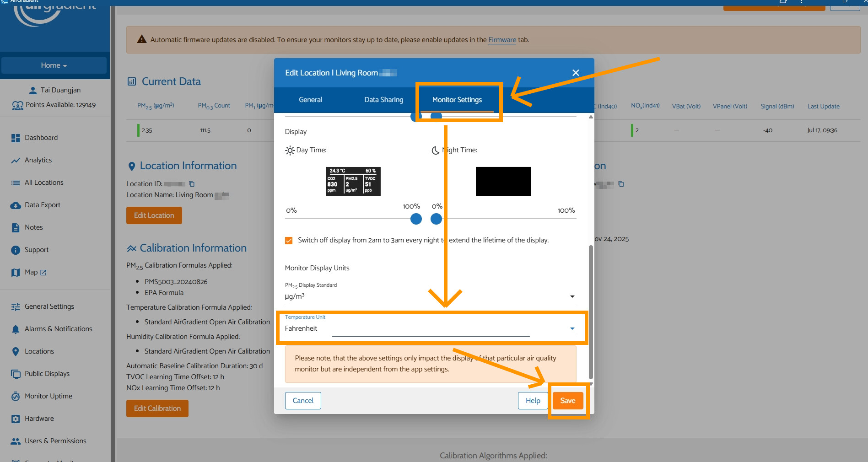Click the PM0.3 Count column header
Viewport: 868px width, 462px height.
214,106
